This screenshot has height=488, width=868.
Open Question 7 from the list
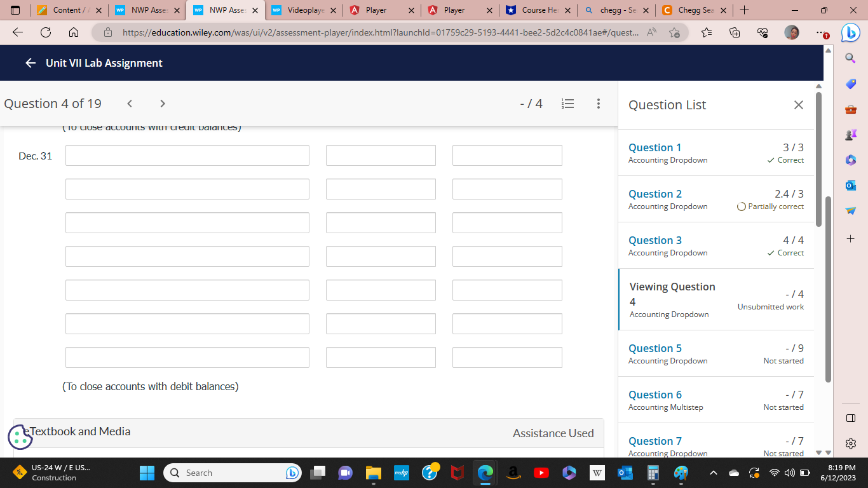[654, 441]
